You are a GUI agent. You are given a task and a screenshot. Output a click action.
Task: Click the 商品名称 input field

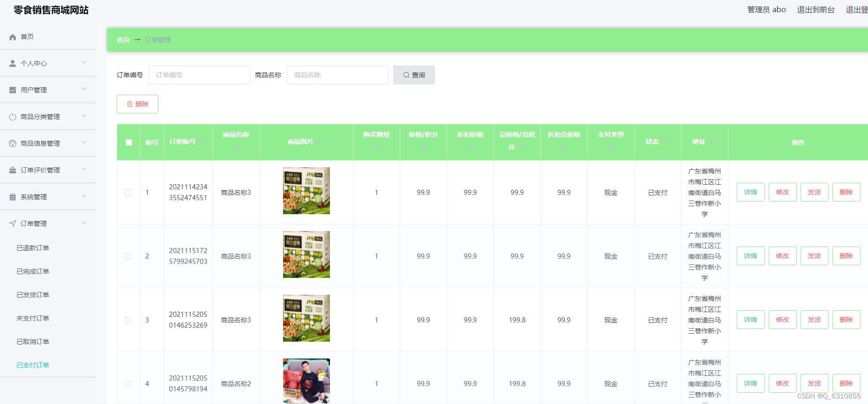point(337,75)
